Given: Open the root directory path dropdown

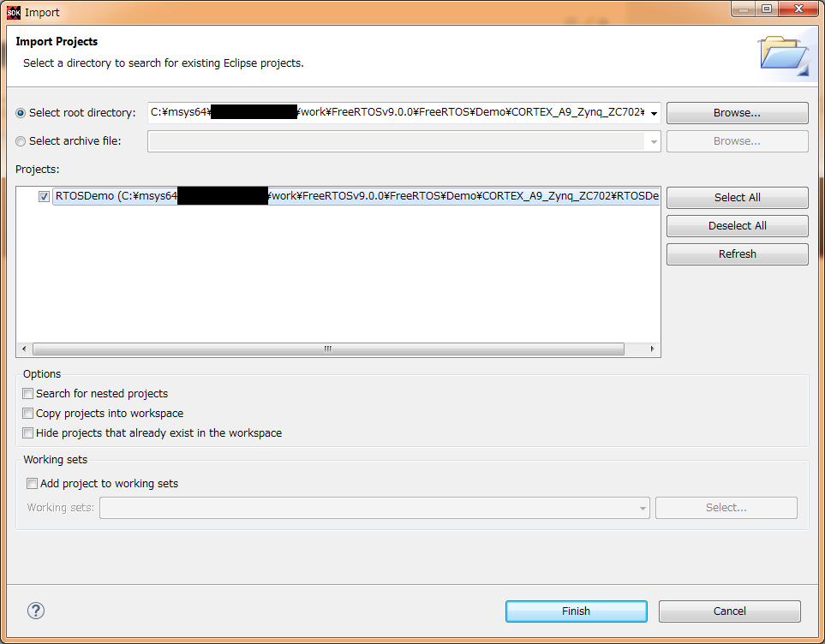Looking at the screenshot, I should coord(654,113).
